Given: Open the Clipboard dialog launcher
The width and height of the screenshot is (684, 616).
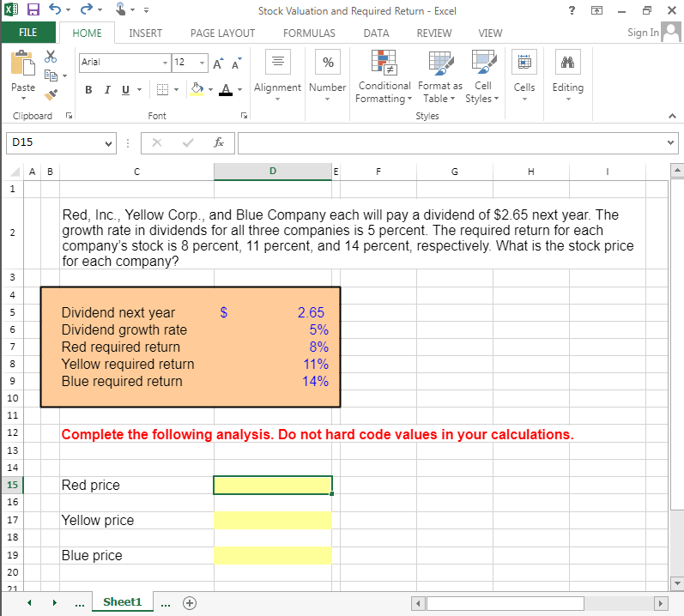Looking at the screenshot, I should click(x=69, y=116).
